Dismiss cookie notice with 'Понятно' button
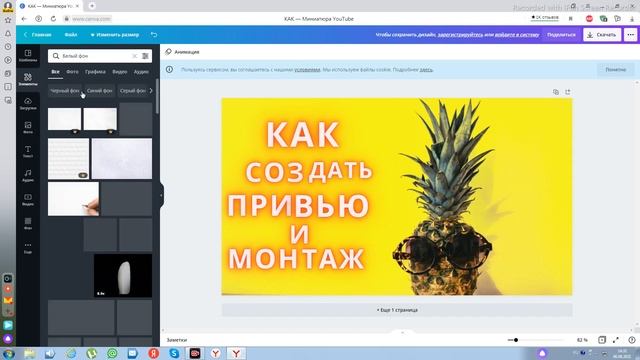 click(616, 69)
